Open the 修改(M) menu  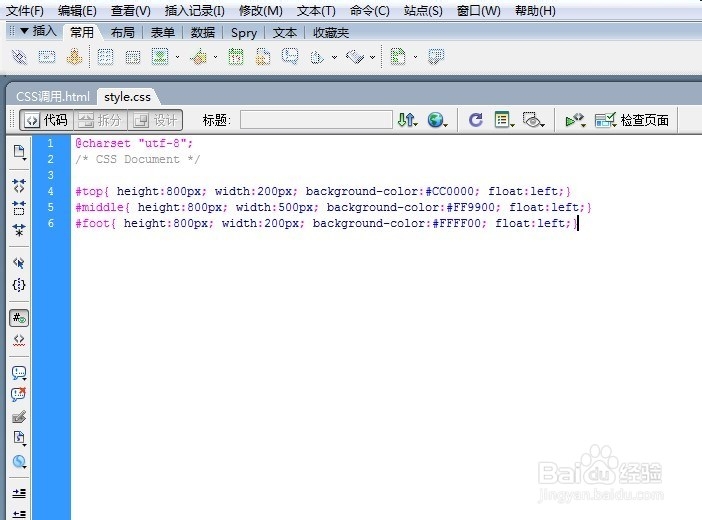coord(261,10)
